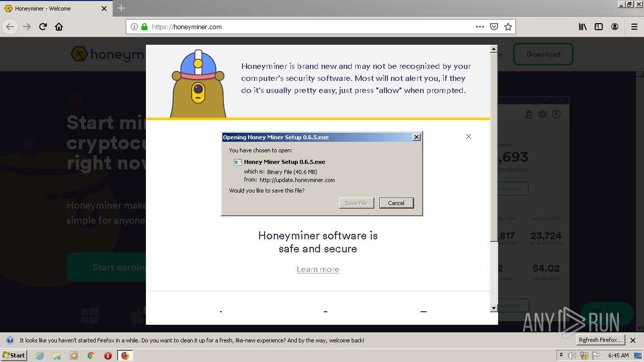This screenshot has height=362, width=644.
Task: Click the Firefox back arrow button
Action: 10,27
